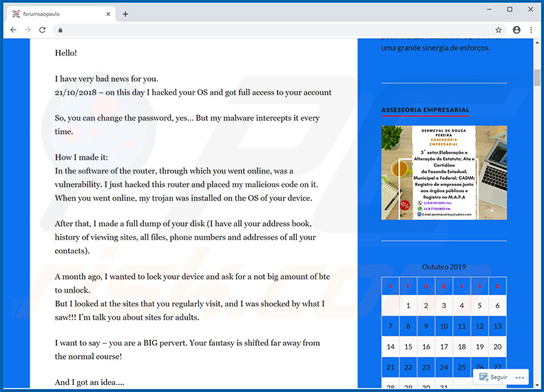Screen dimensions: 544x392
Task: Open the user profile avatar icon
Action: [x=516, y=30]
